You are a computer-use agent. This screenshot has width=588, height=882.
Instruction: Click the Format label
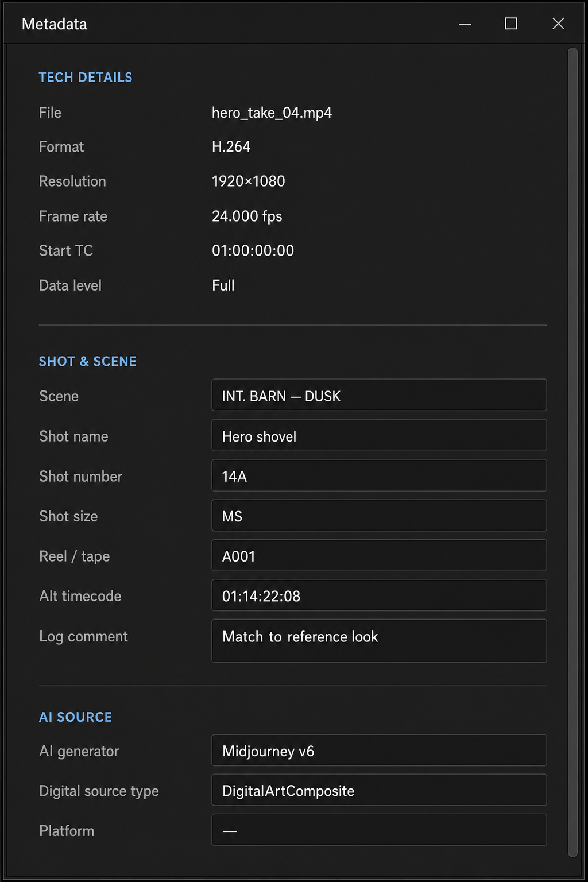pyautogui.click(x=61, y=147)
